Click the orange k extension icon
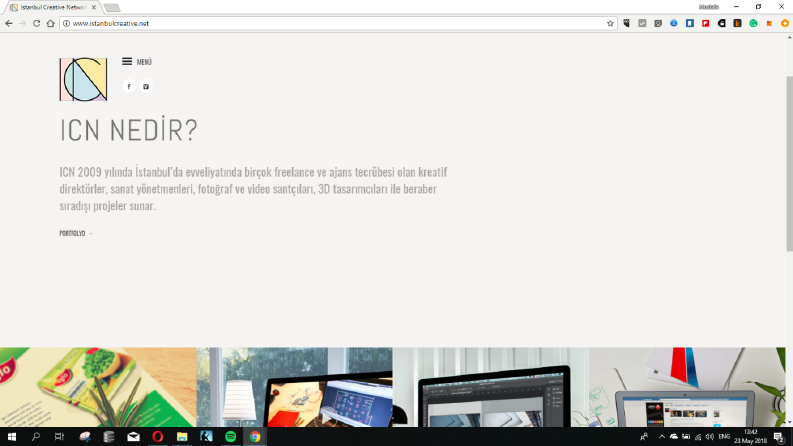Viewport: 793px width, 446px height. (x=737, y=23)
